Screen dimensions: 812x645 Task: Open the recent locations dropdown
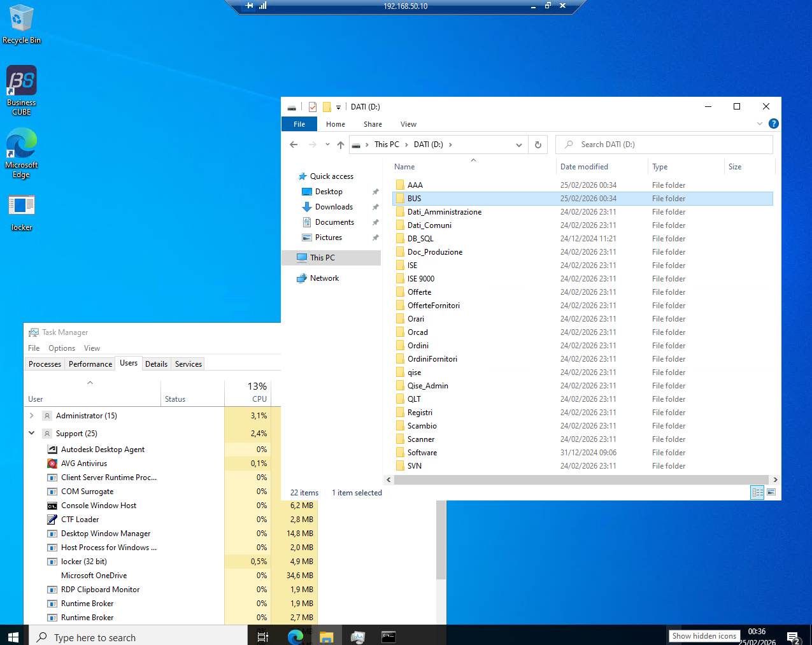point(327,145)
